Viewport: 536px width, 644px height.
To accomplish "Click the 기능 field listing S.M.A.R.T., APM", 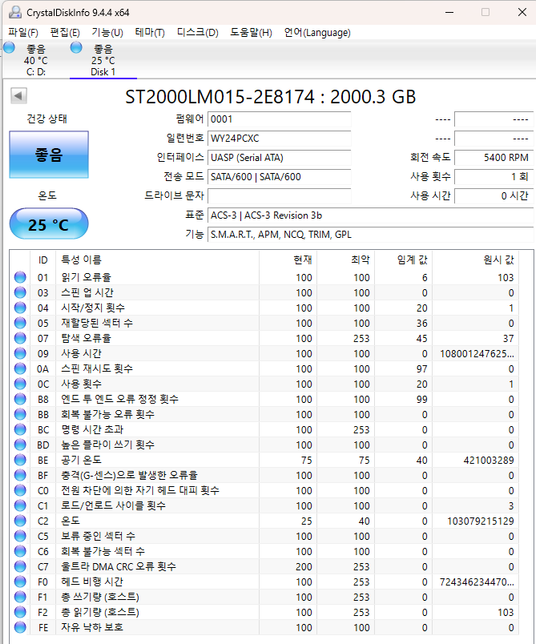I will pyautogui.click(x=370, y=235).
